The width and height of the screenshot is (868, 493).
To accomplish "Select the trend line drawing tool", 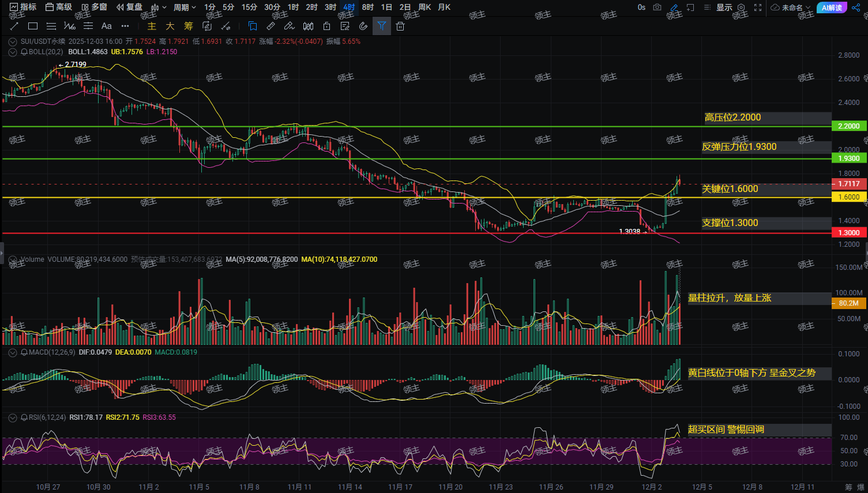I will pos(14,26).
